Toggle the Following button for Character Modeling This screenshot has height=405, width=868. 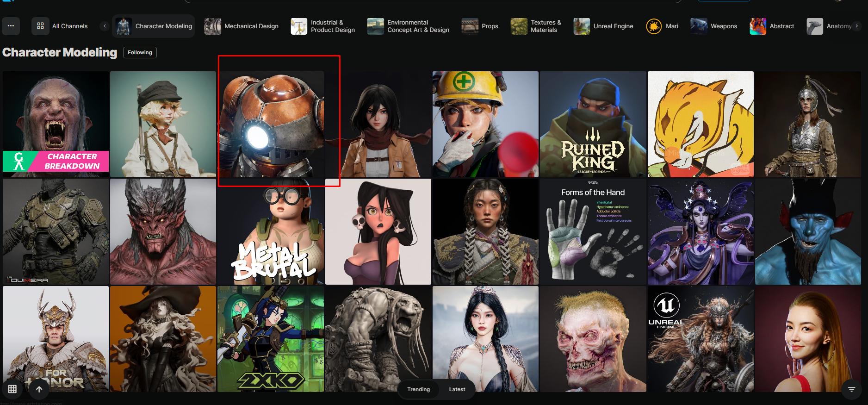(x=140, y=52)
